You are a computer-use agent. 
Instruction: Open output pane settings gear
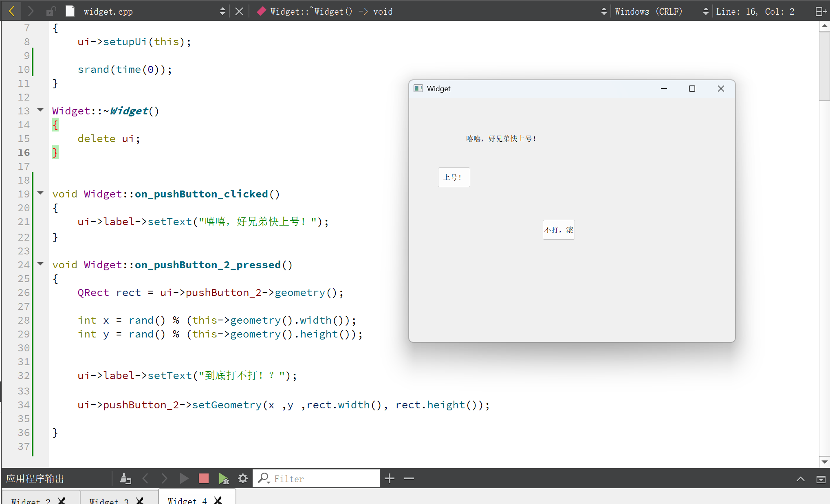click(x=243, y=478)
